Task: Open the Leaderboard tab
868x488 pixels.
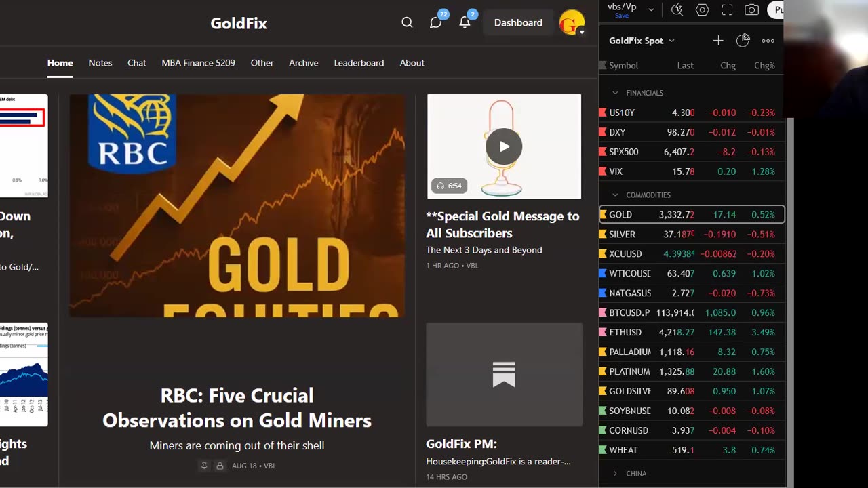Action: (x=359, y=63)
